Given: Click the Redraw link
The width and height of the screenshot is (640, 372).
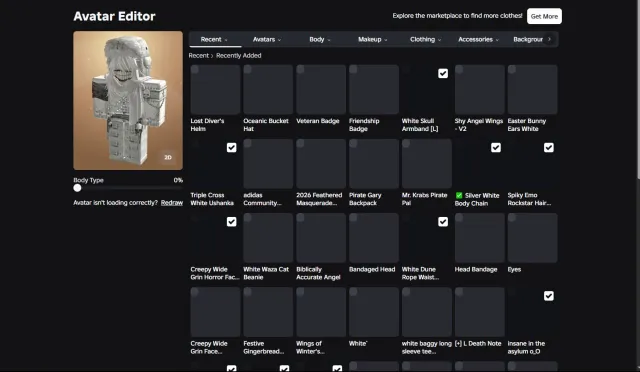Looking at the screenshot, I should (x=172, y=203).
